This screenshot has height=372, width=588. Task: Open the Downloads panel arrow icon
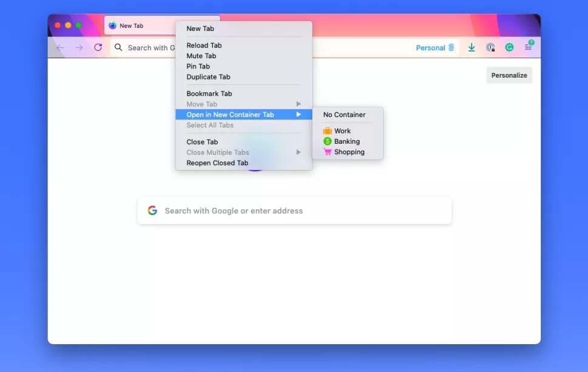[x=472, y=47]
